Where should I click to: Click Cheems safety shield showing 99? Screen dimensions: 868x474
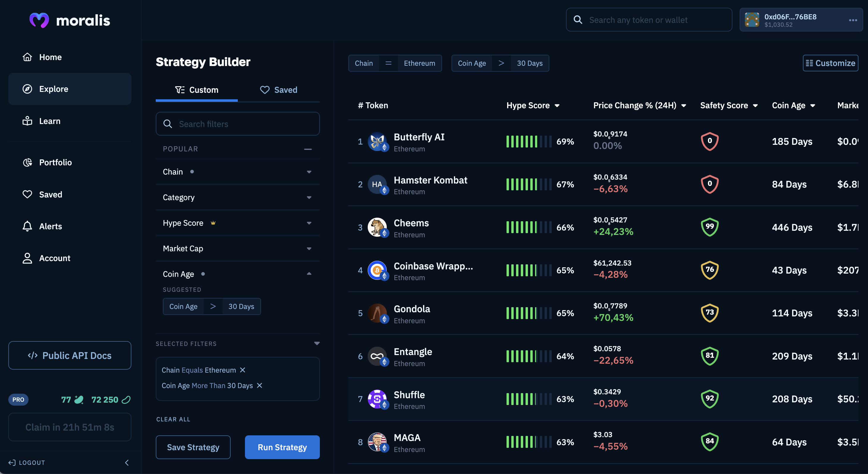710,227
